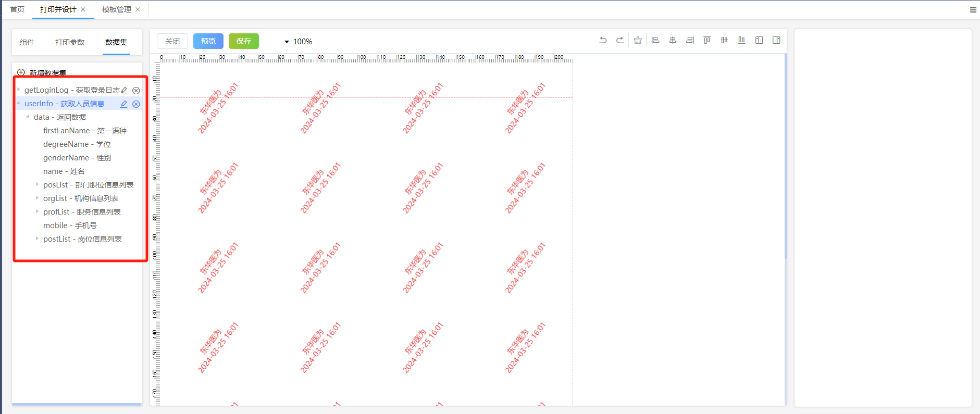This screenshot has width=980, height=414.
Task: Click the align right edges icon
Action: pyautogui.click(x=690, y=40)
